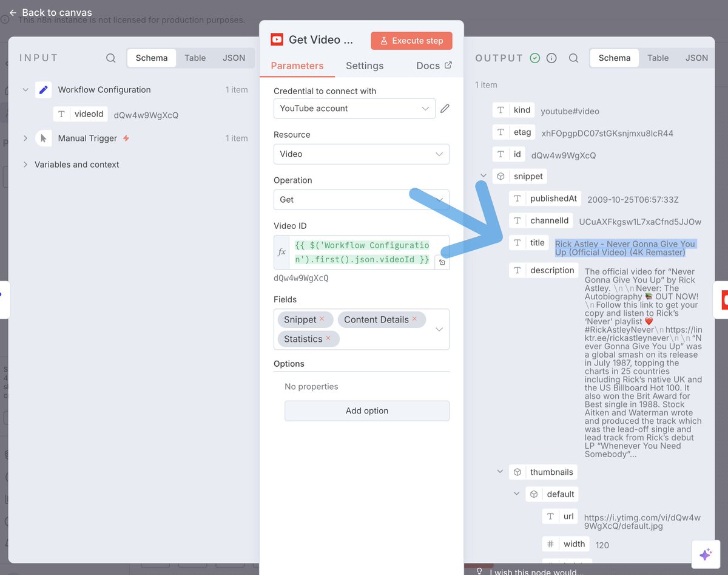Viewport: 728px width, 575px height.
Task: Click green output success checkmark icon
Action: (534, 58)
